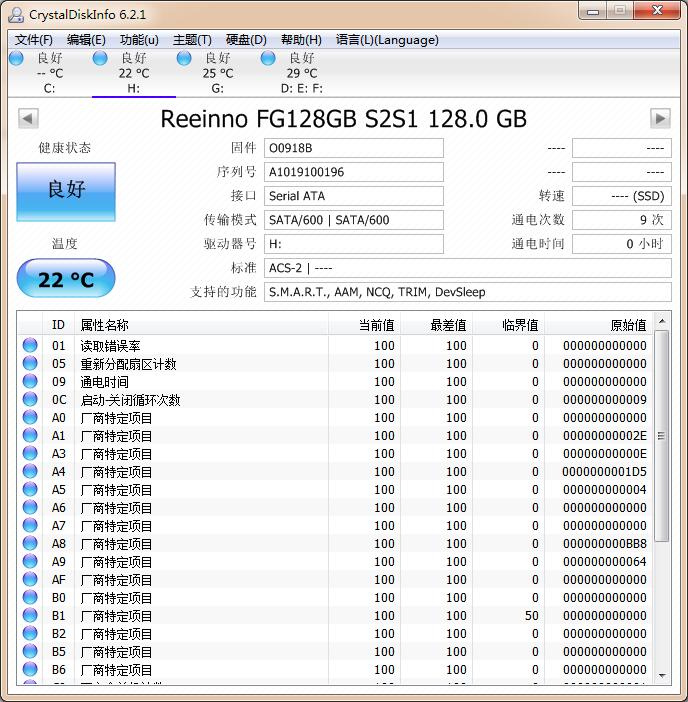This screenshot has height=702, width=688.
Task: Select the C: drive status orb
Action: [x=16, y=59]
